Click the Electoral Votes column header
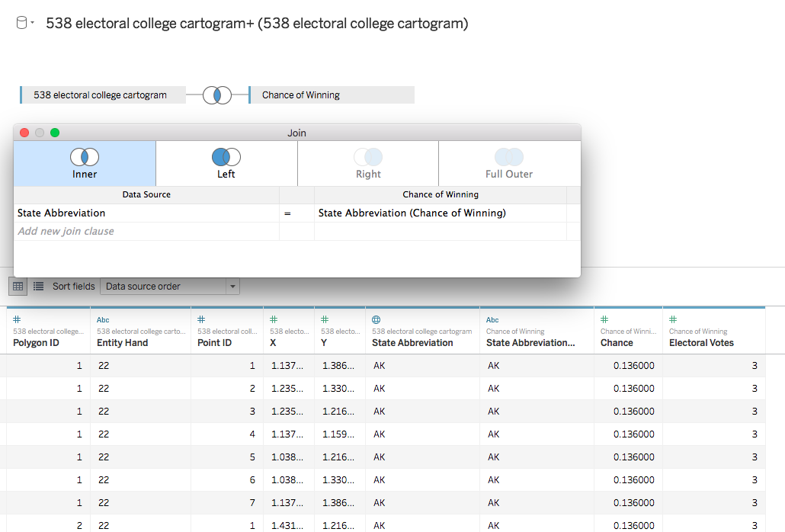Viewport: 785px width, 532px height. click(701, 342)
